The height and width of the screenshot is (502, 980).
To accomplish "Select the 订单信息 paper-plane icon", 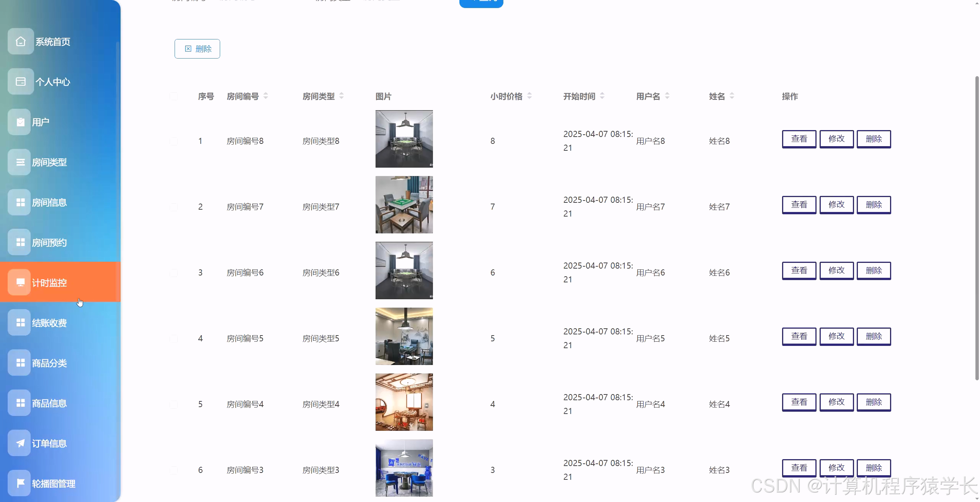I will pyautogui.click(x=19, y=443).
